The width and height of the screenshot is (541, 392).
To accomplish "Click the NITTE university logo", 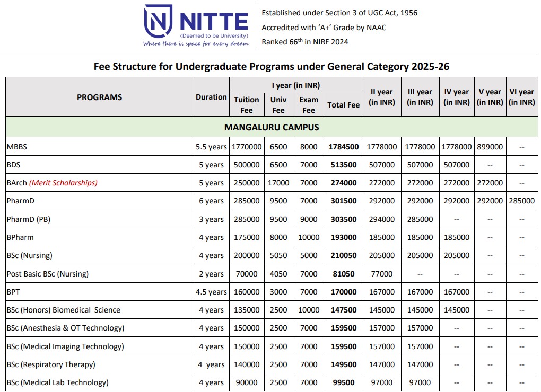I will pyautogui.click(x=196, y=25).
